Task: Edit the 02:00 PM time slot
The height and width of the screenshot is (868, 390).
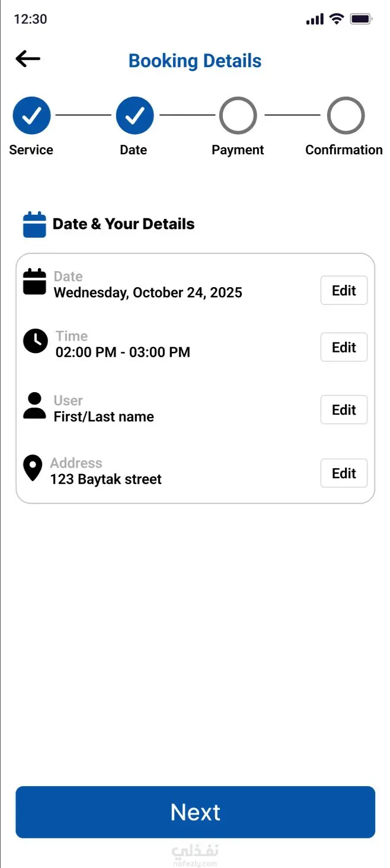Action: click(344, 348)
